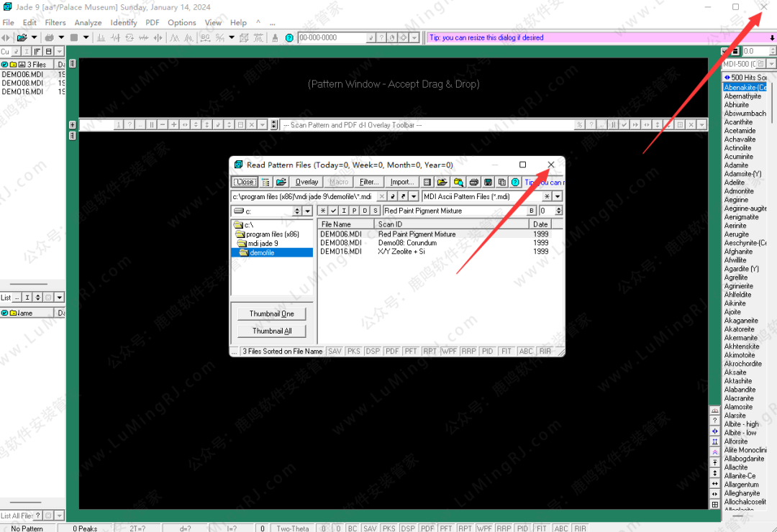
Task: Open the file type dropdown for MDI Ascii files
Action: [558, 196]
